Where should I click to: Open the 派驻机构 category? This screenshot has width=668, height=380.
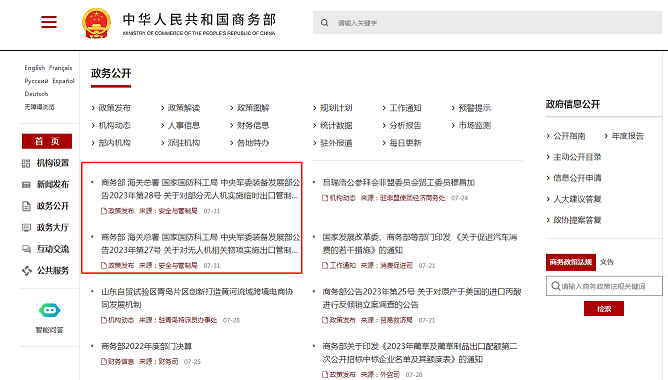(184, 143)
